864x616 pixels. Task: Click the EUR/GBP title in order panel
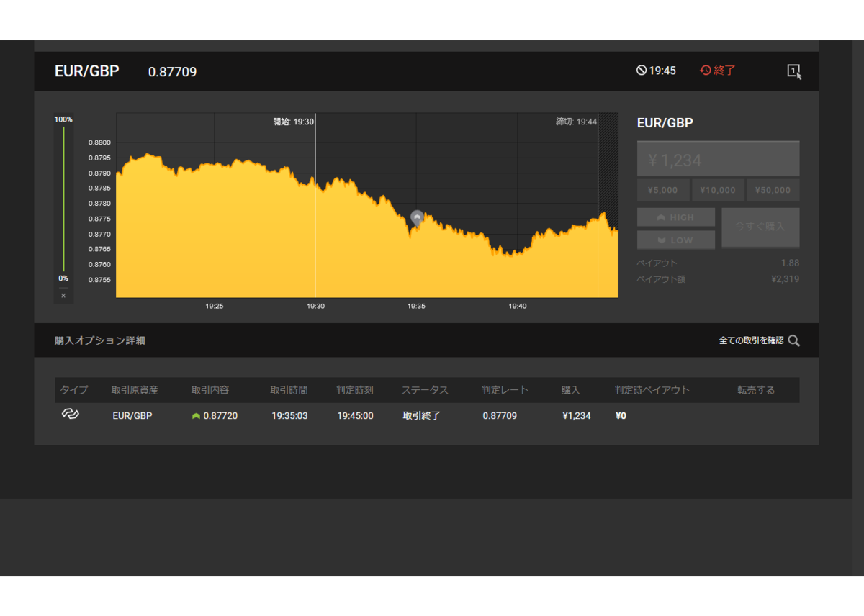point(665,123)
